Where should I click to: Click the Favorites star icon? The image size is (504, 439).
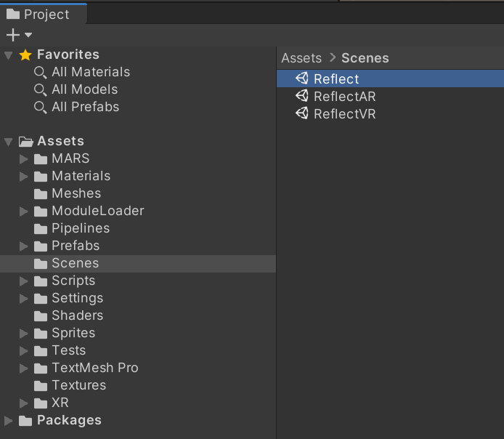(x=26, y=55)
